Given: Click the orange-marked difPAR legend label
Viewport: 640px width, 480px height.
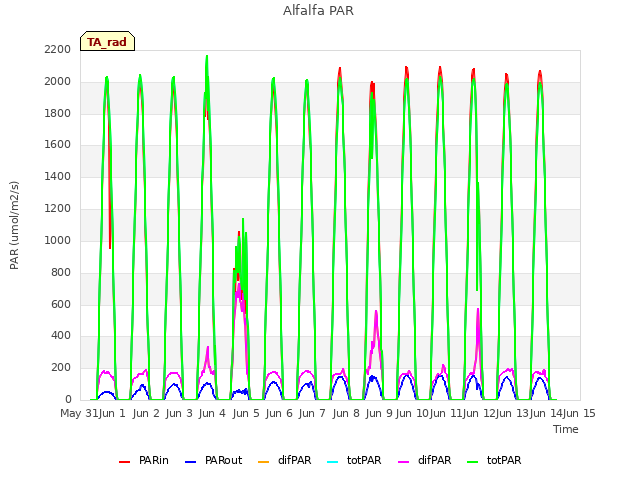Looking at the screenshot, I should click(x=295, y=460).
